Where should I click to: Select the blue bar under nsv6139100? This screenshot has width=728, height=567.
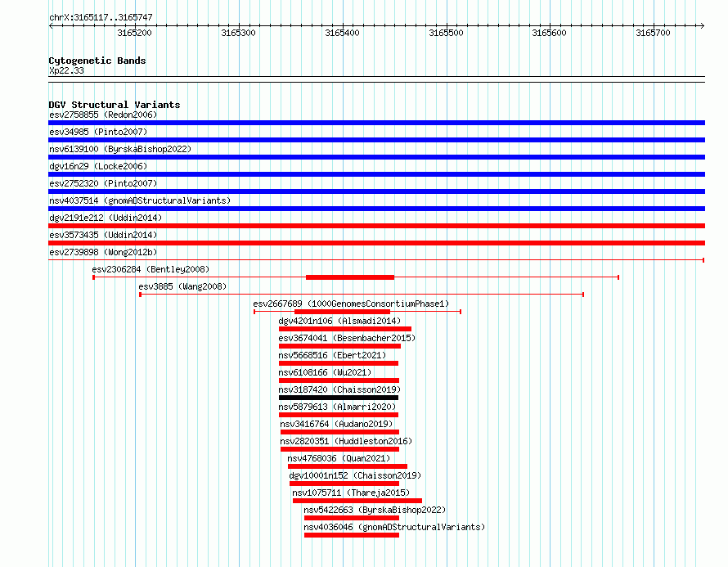(x=376, y=157)
